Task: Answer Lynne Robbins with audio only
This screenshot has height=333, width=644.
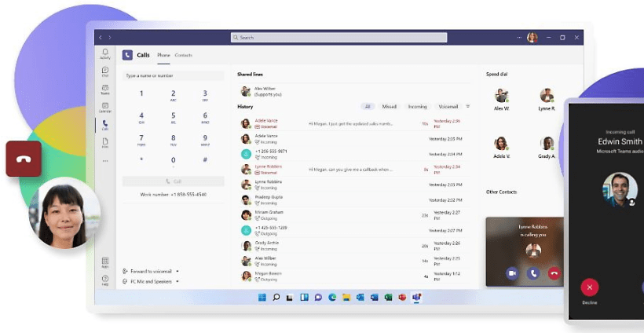Action: pyautogui.click(x=533, y=273)
